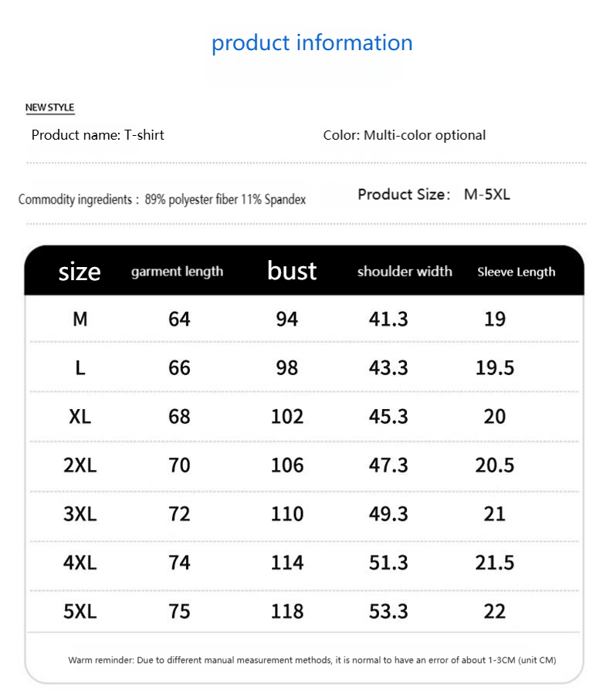Click shoulder width value 49.3
The width and height of the screenshot is (610, 700).
coord(388,514)
